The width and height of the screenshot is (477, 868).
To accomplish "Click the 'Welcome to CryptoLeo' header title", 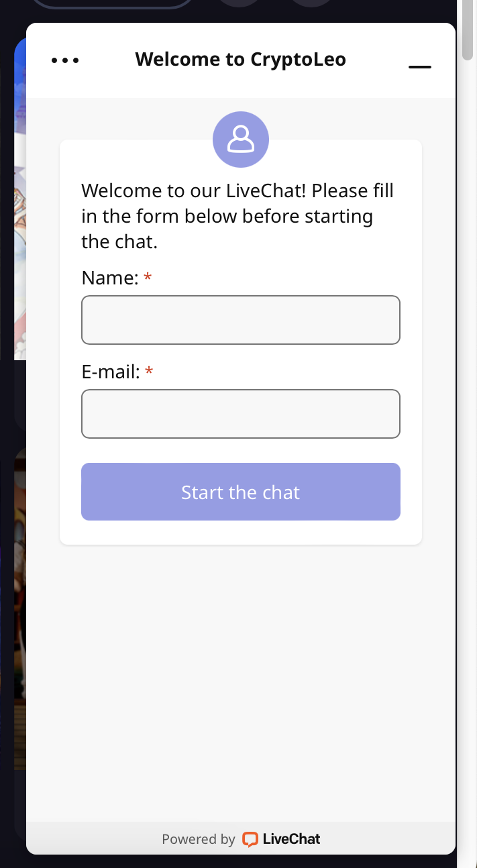I will point(240,60).
